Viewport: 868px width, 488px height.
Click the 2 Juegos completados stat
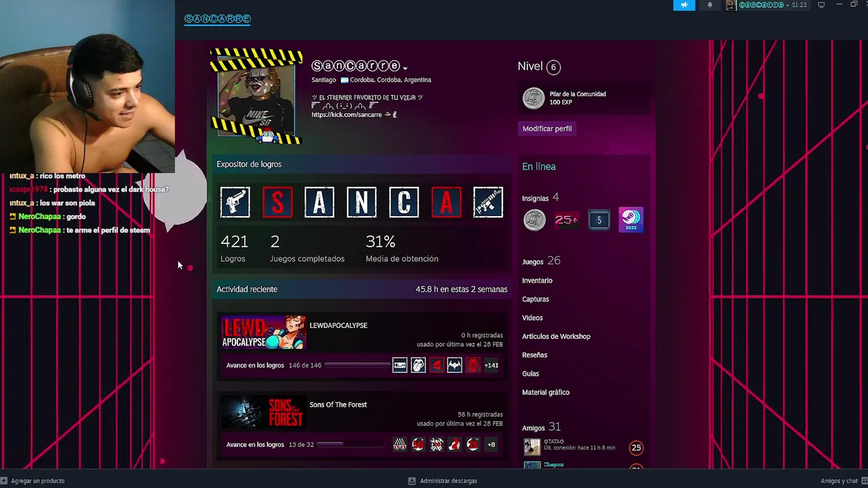tap(307, 248)
